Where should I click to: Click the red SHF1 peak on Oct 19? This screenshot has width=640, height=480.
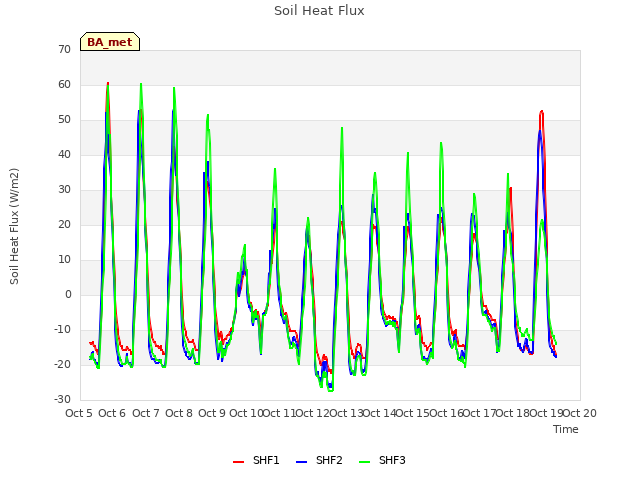tap(542, 111)
